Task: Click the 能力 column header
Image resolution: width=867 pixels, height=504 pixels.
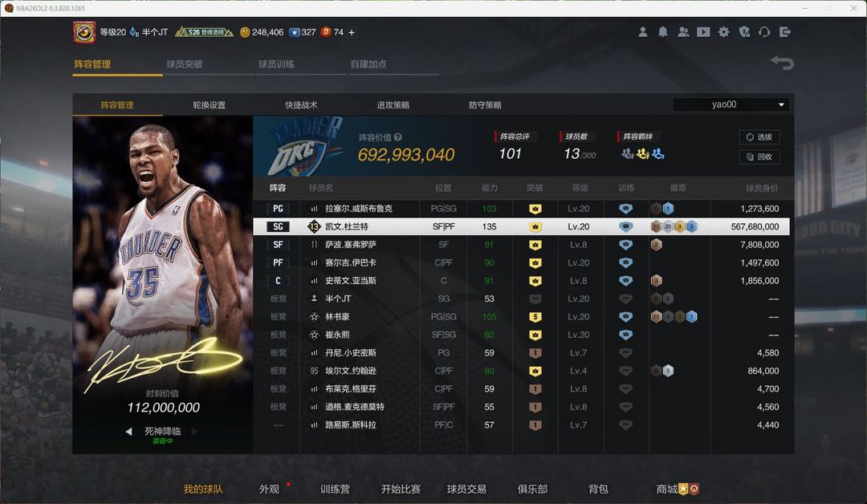Action: [x=490, y=188]
